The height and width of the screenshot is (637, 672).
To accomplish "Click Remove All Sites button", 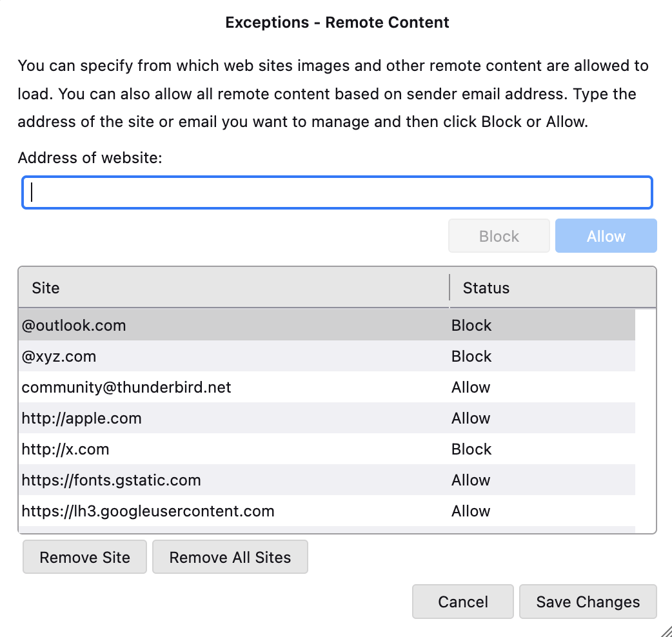I will pos(230,558).
